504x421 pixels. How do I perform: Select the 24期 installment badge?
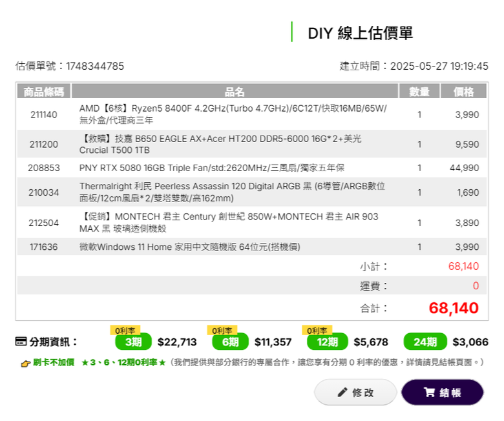[425, 342]
